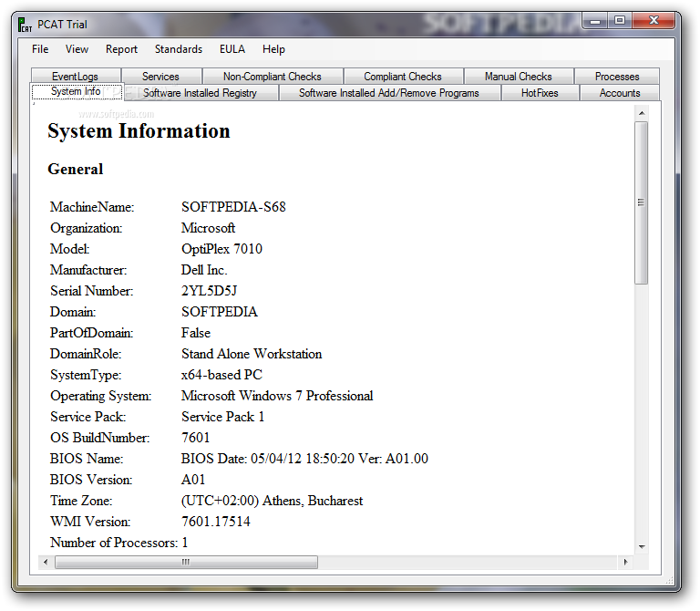Click the BIOS Date value text
700x611 pixels.
(305, 459)
